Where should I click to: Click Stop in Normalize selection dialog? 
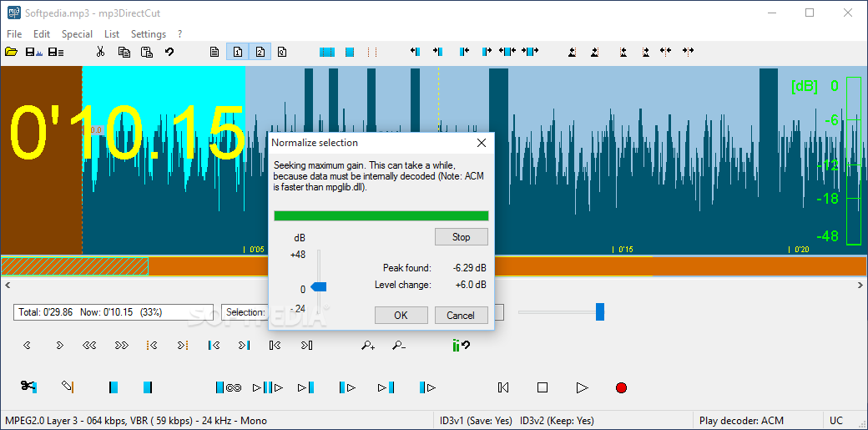461,236
